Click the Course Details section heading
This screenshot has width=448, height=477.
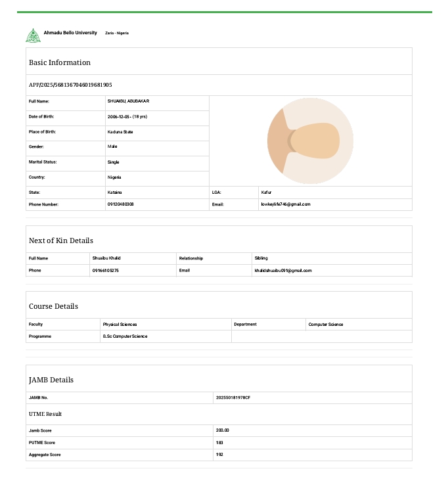(53, 306)
